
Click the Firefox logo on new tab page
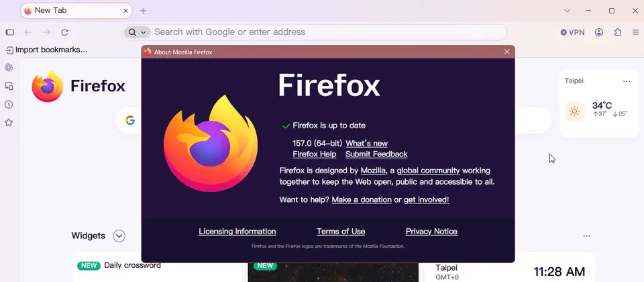pos(48,87)
